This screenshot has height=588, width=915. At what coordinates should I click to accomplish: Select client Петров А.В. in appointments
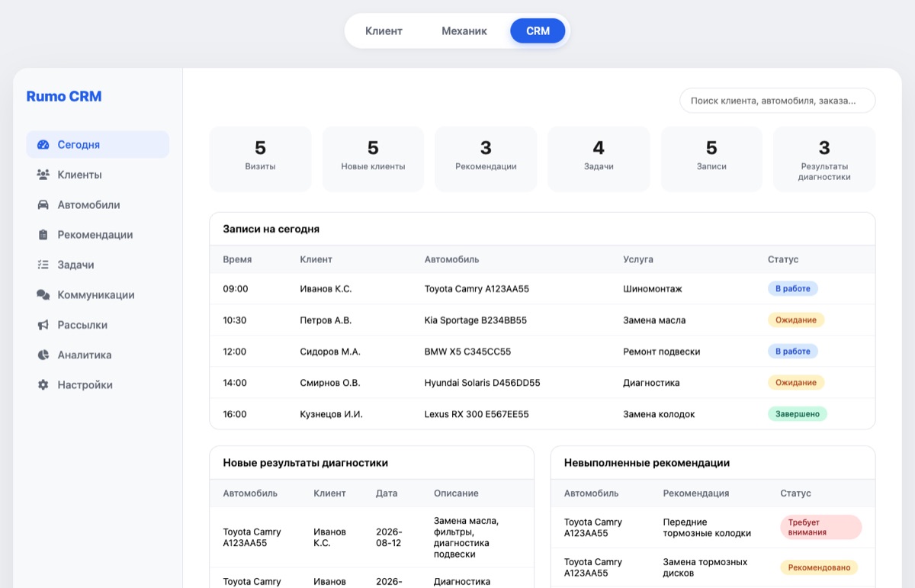pyautogui.click(x=326, y=320)
